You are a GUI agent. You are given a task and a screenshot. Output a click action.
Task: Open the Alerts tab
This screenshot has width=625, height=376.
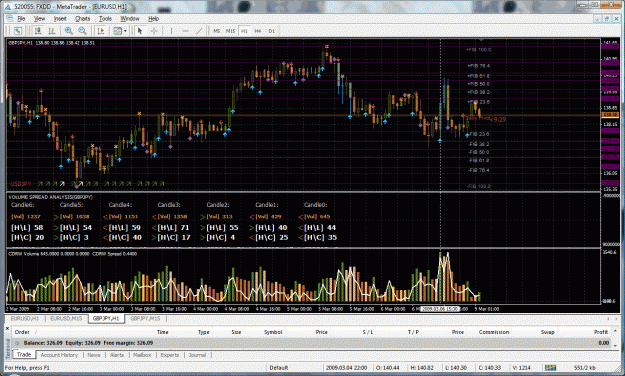(117, 355)
